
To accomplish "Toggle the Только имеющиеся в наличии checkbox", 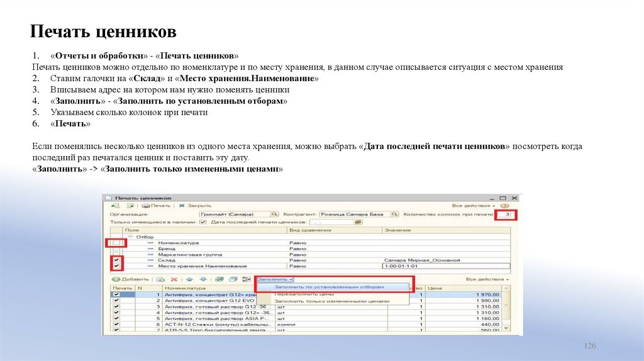I will pyautogui.click(x=203, y=222).
